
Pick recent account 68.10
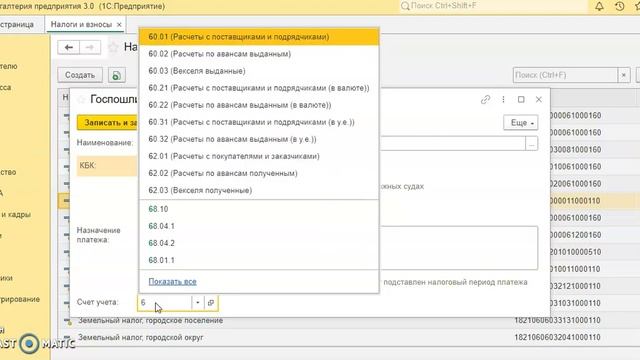[x=259, y=209]
